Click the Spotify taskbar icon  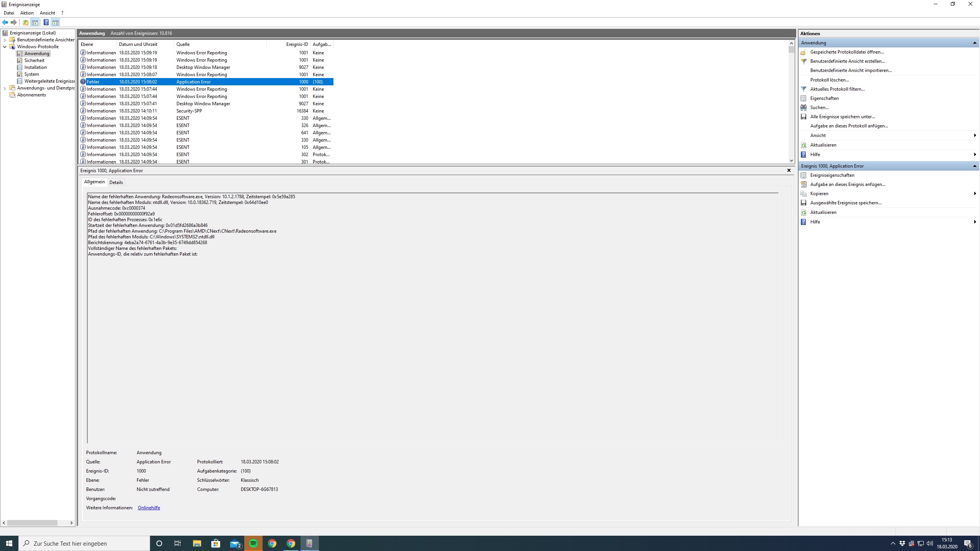[253, 543]
